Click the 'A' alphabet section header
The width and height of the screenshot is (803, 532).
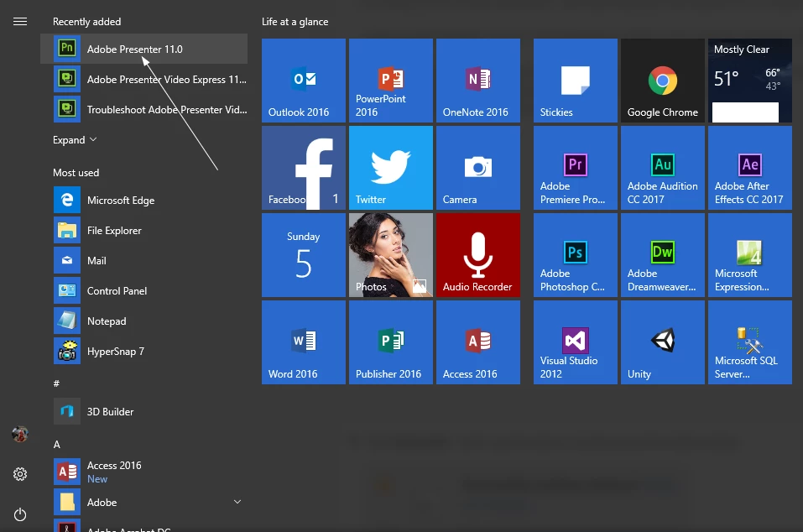click(57, 445)
